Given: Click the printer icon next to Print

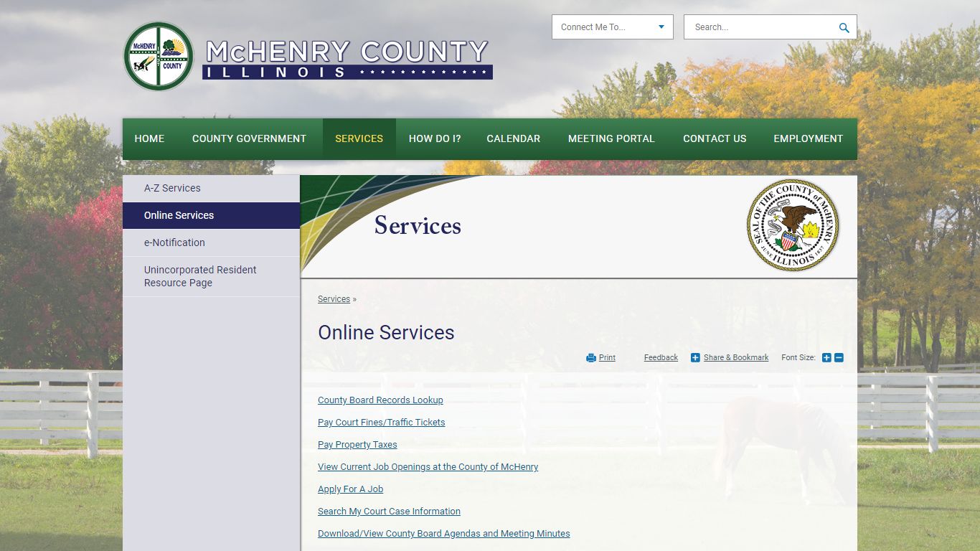Looking at the screenshot, I should click(x=591, y=357).
